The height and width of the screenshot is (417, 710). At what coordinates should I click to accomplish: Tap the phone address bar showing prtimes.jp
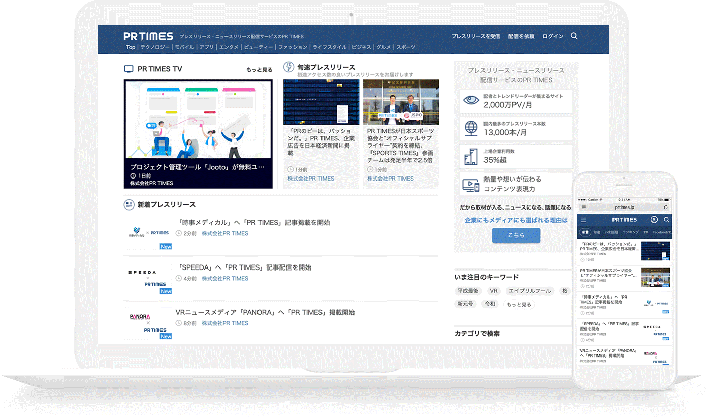(x=624, y=207)
